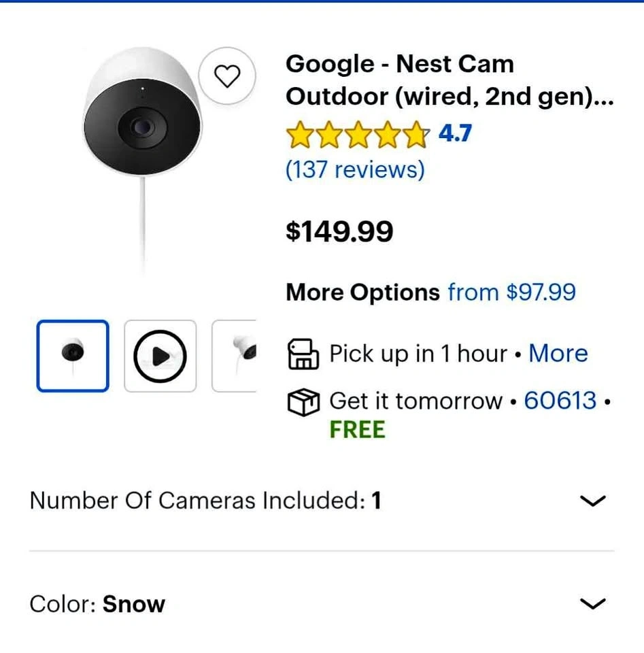The image size is (644, 653).
Task: Change the 60613 delivery ZIP code
Action: [x=560, y=401]
